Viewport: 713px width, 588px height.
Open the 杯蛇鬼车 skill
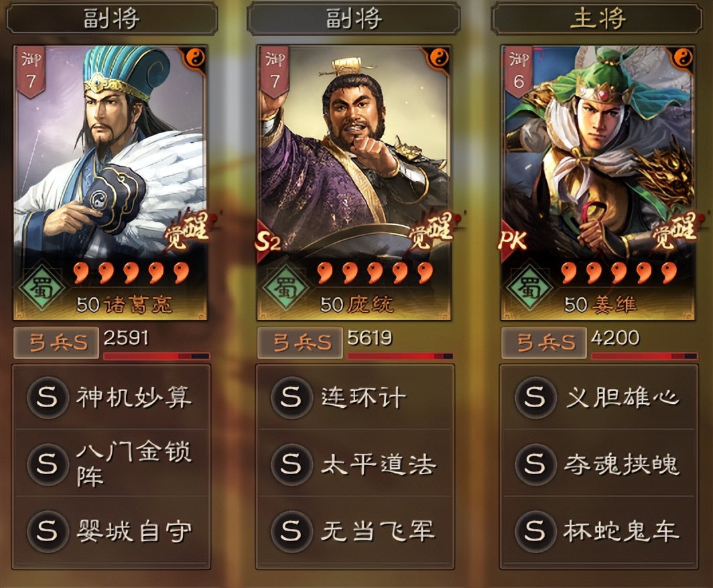click(598, 531)
